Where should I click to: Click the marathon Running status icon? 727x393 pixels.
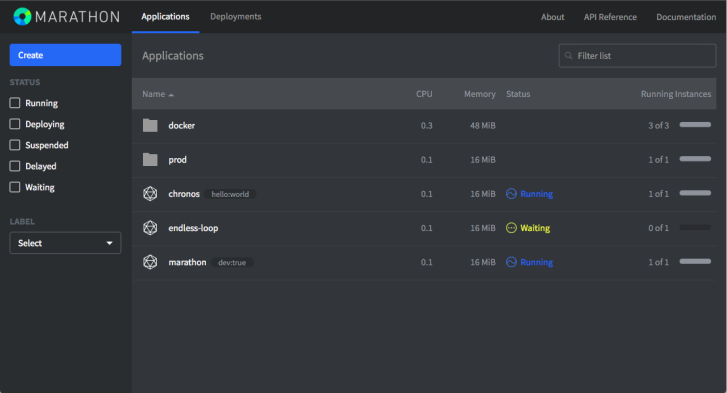511,262
